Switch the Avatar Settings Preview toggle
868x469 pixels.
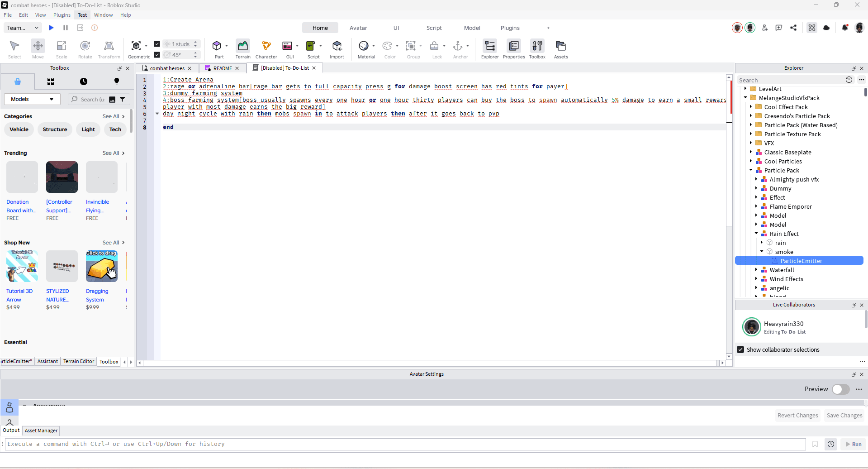click(840, 389)
